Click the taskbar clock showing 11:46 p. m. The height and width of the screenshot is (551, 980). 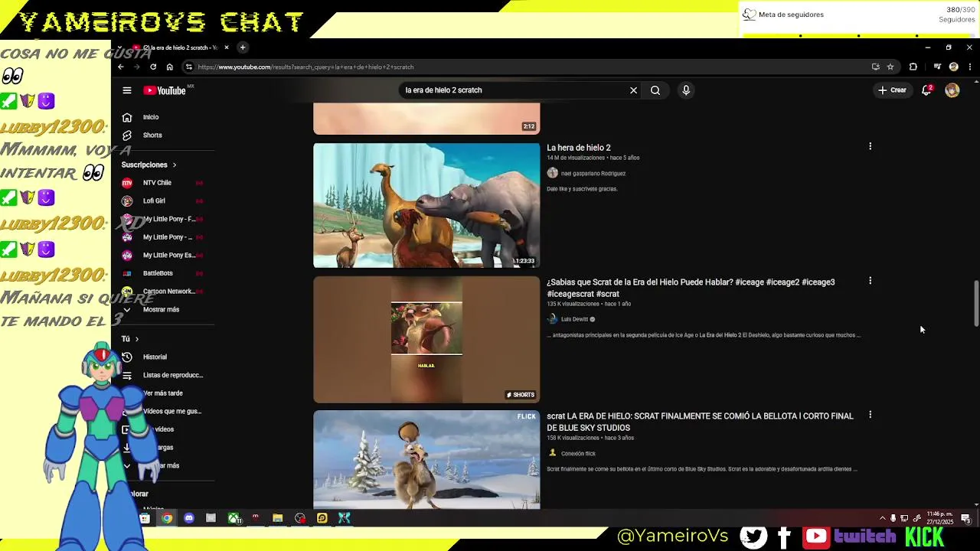[940, 518]
